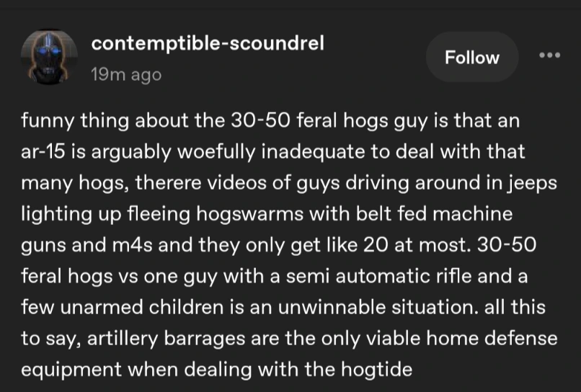This screenshot has width=581, height=392.
Task: Open the contemptible-scoundrel avatar picture
Action: click(49, 58)
